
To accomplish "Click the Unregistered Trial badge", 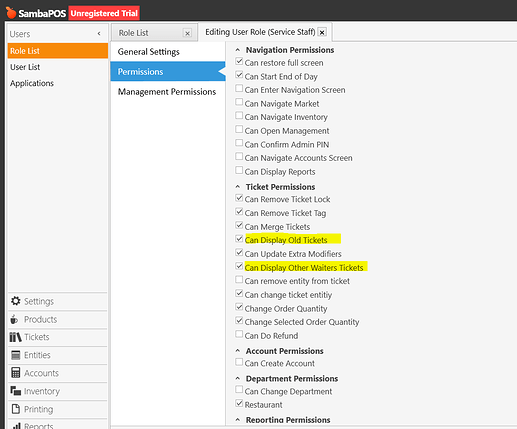I will (104, 13).
